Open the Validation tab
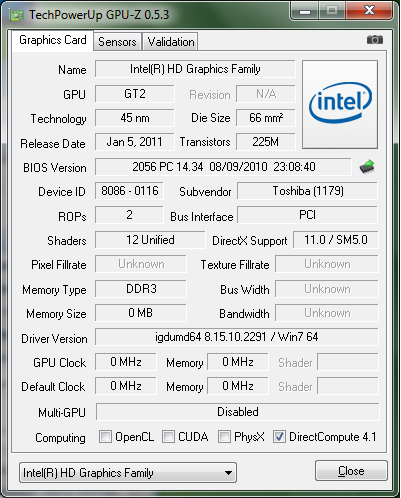 click(171, 42)
